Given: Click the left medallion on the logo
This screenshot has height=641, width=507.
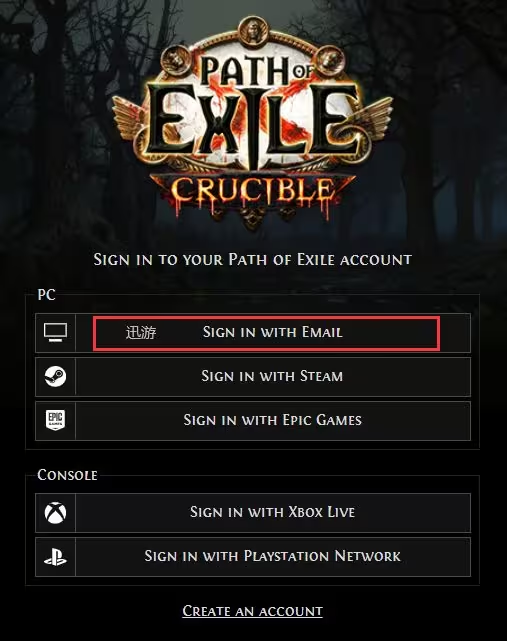Looking at the screenshot, I should (x=176, y=60).
